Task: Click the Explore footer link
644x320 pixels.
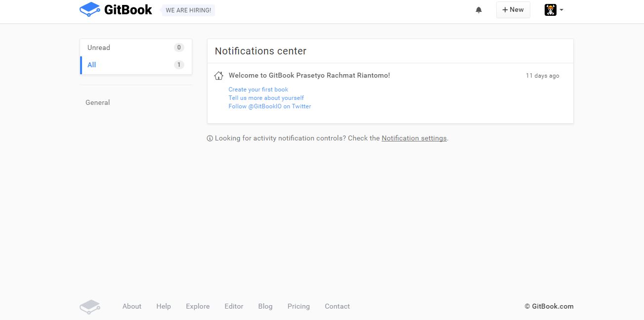Action: (198, 307)
